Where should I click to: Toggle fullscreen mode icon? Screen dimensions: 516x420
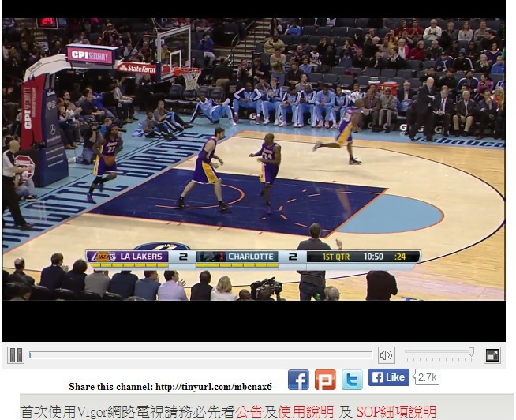(x=492, y=355)
